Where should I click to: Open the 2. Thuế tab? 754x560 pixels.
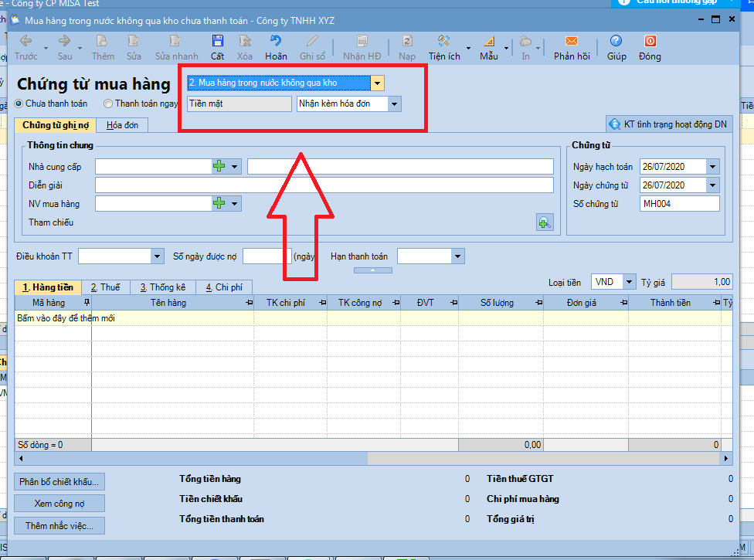pos(105,287)
